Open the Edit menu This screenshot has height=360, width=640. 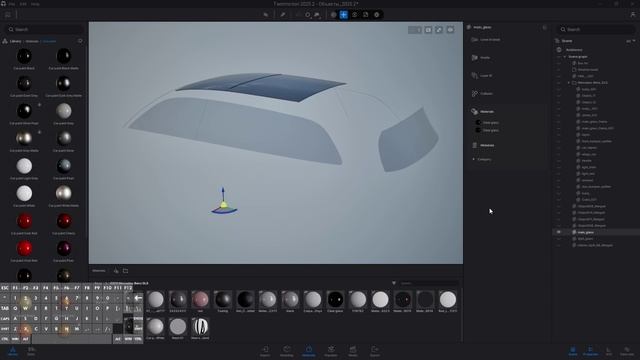tap(23, 4)
